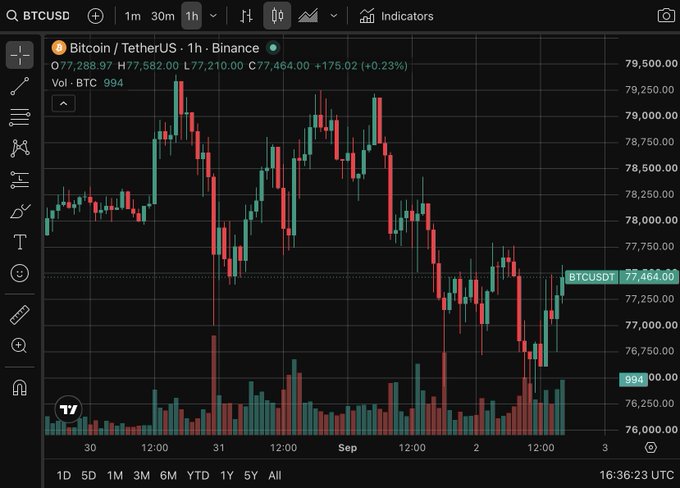Viewport: 680px width, 488px height.
Task: Set the range to 5D
Action: (88, 475)
